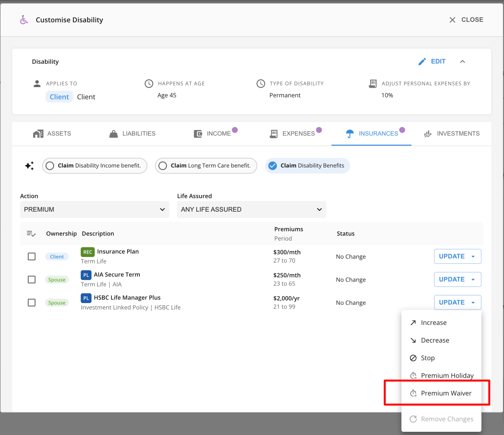This screenshot has width=504, height=435.
Task: Select Premium Waiver menu option
Action: (x=441, y=393)
